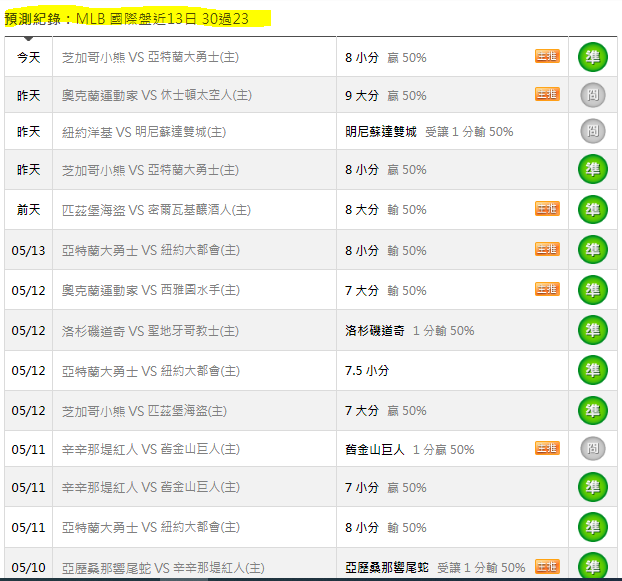Click 8 小分 輸 50% in 05/13 row
This screenshot has height=581, width=622.
386,250
